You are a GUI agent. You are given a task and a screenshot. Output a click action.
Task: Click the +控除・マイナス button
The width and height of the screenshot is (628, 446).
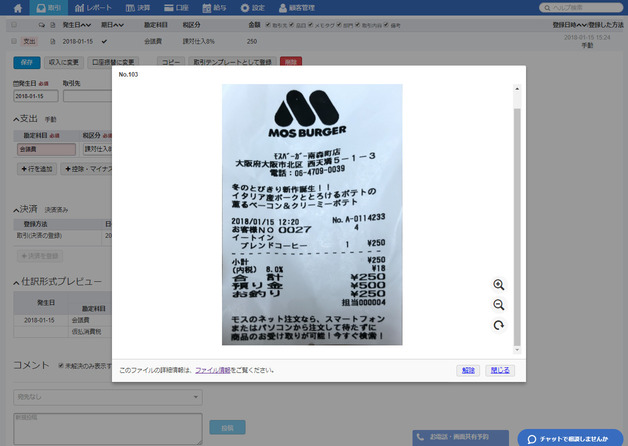click(88, 169)
